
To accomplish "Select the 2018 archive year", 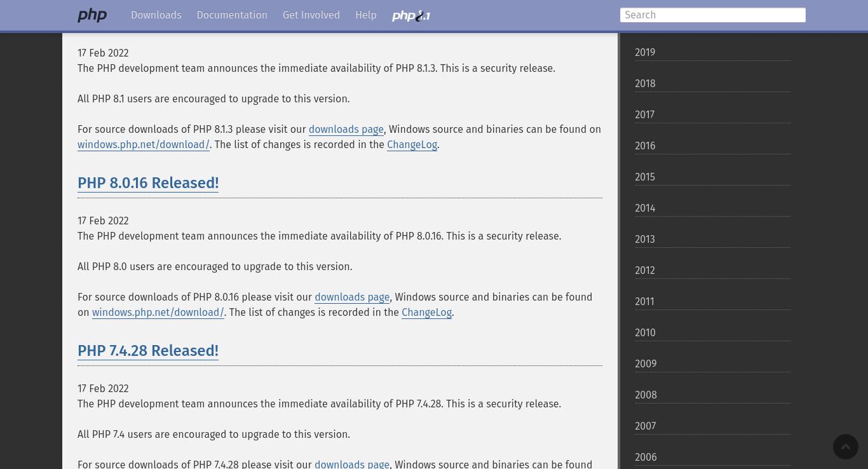I will coord(713,84).
